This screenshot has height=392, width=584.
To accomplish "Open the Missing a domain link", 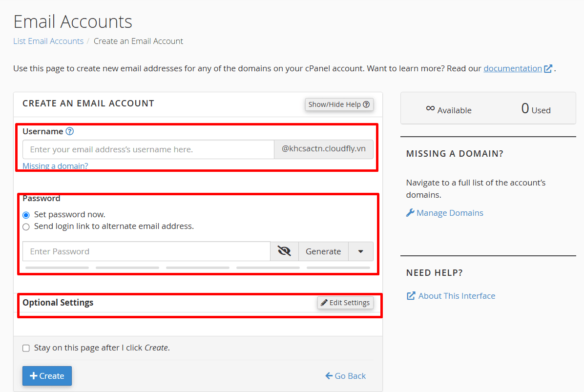I will tap(55, 165).
